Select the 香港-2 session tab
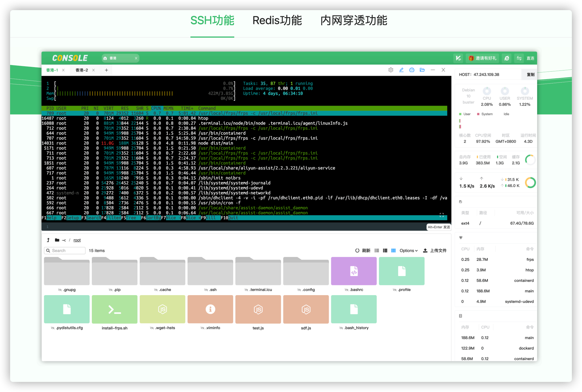Screen dimensions: 582x392 pos(82,70)
